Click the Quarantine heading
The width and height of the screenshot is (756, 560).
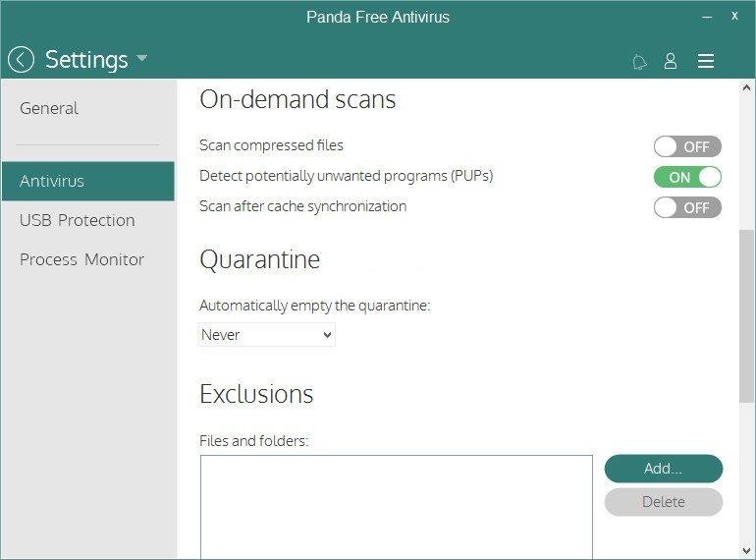260,259
